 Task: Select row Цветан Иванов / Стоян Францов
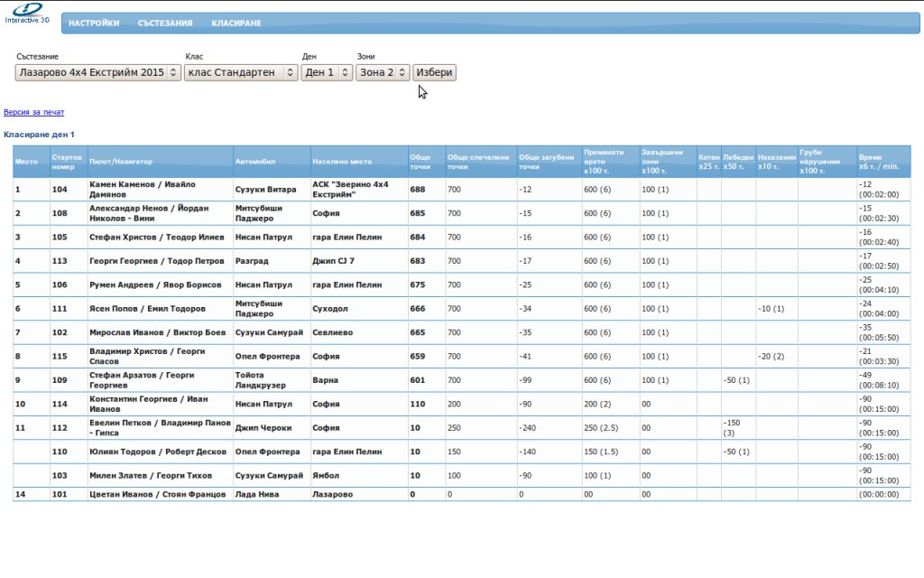click(461, 494)
